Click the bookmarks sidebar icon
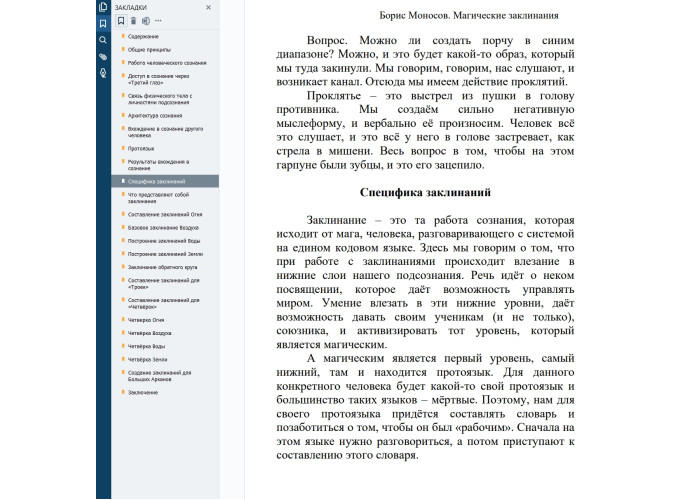Viewport: 700px width, 500px height. click(103, 23)
